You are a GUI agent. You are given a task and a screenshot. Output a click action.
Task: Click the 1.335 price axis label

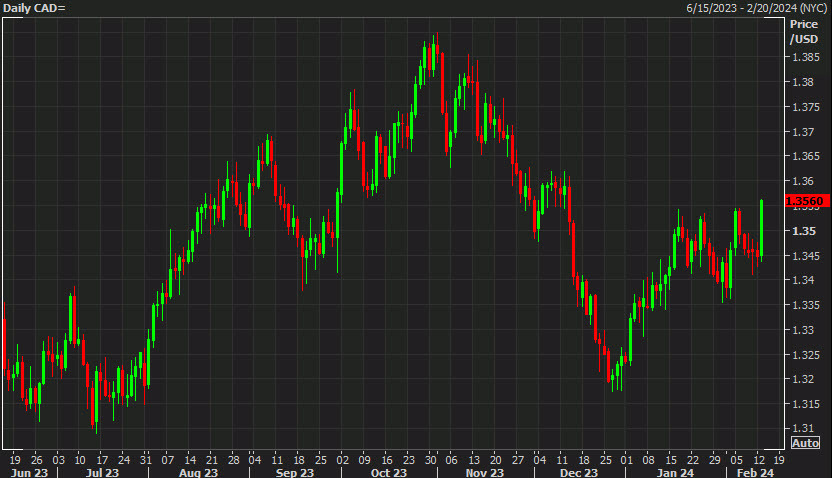click(806, 305)
